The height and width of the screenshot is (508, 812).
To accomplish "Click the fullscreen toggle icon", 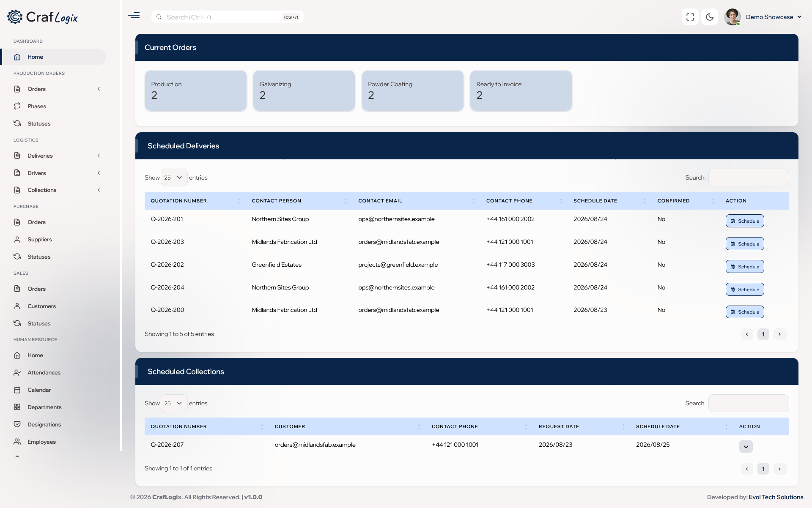I will [690, 17].
